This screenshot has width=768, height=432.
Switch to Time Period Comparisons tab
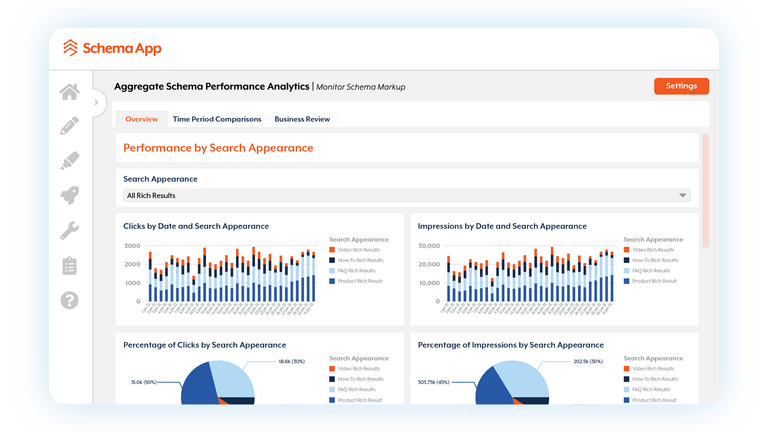(217, 119)
